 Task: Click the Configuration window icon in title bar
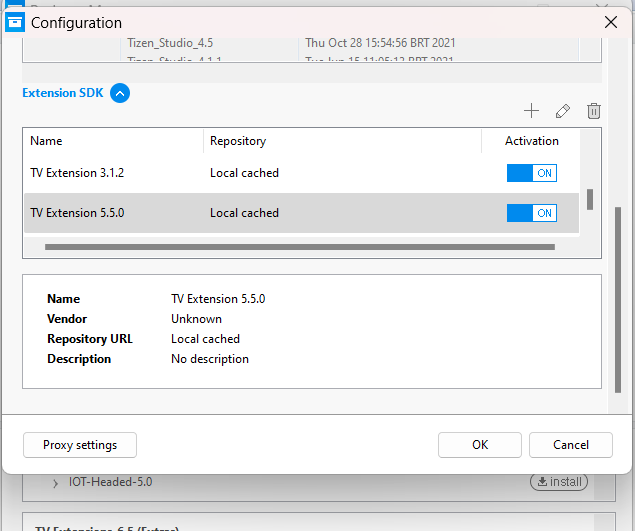pos(15,22)
